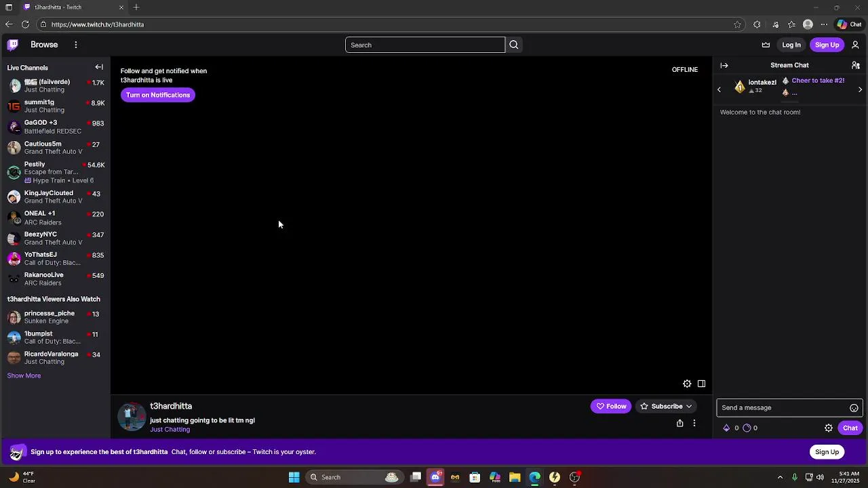
Task: Go to the Twitch home logo
Action: [13, 45]
